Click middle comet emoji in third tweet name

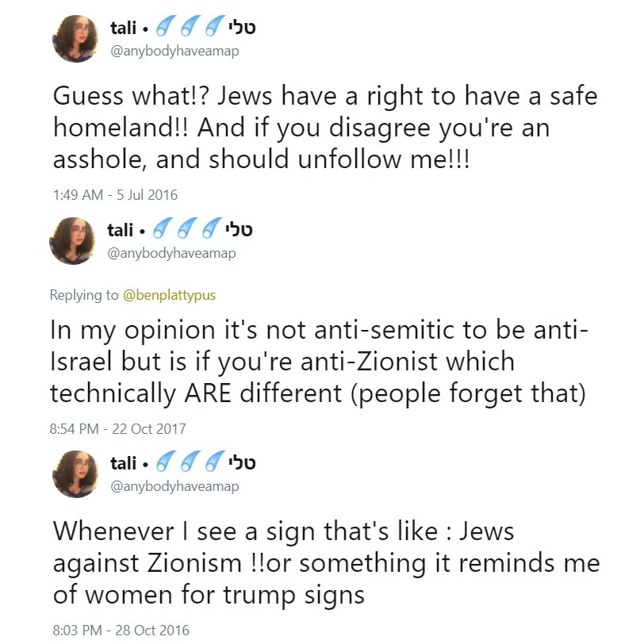pyautogui.click(x=190, y=462)
